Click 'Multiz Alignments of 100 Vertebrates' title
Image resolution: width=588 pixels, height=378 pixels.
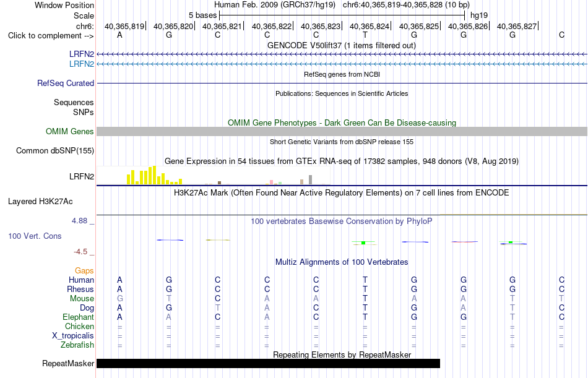pyautogui.click(x=342, y=262)
